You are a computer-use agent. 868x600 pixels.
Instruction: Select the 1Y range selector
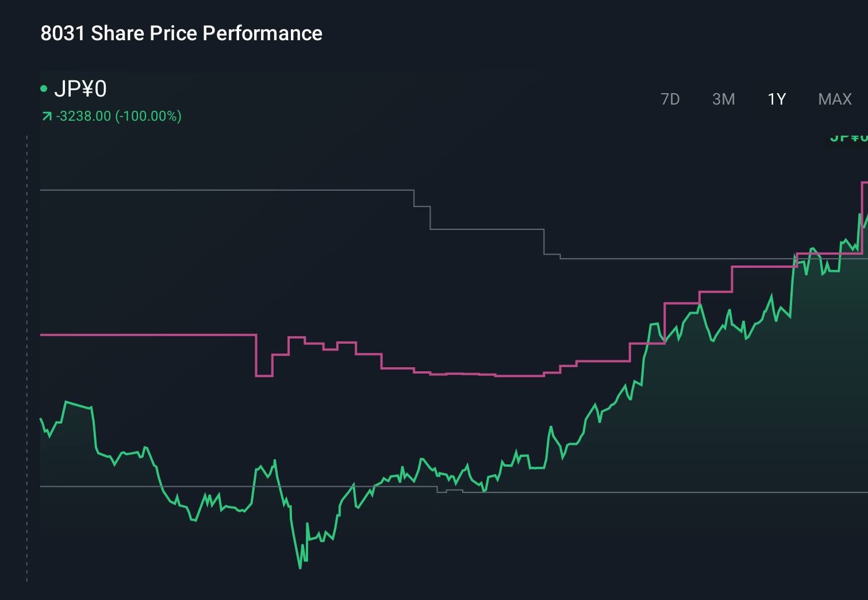coord(776,99)
